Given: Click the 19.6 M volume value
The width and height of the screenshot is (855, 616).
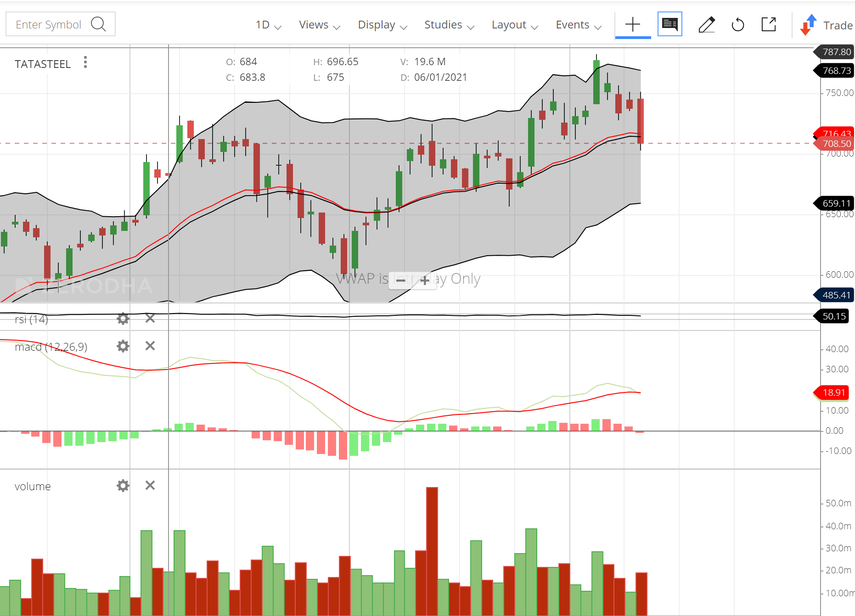Looking at the screenshot, I should click(430, 62).
